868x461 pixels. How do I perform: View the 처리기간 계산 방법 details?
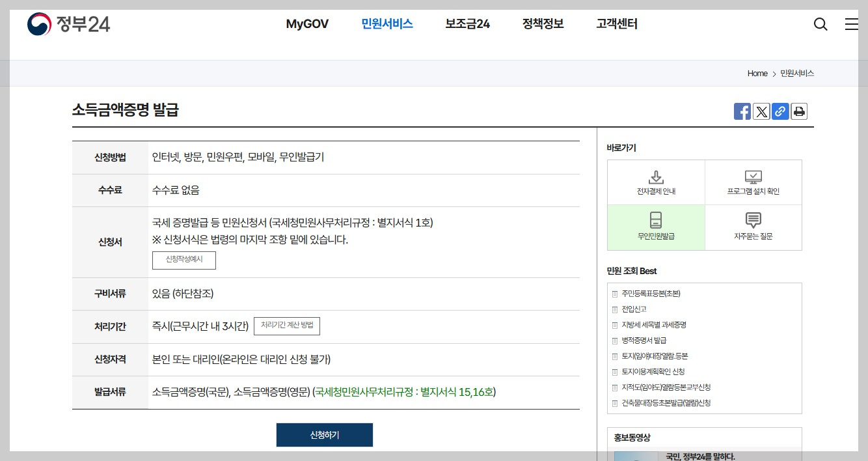(x=287, y=326)
